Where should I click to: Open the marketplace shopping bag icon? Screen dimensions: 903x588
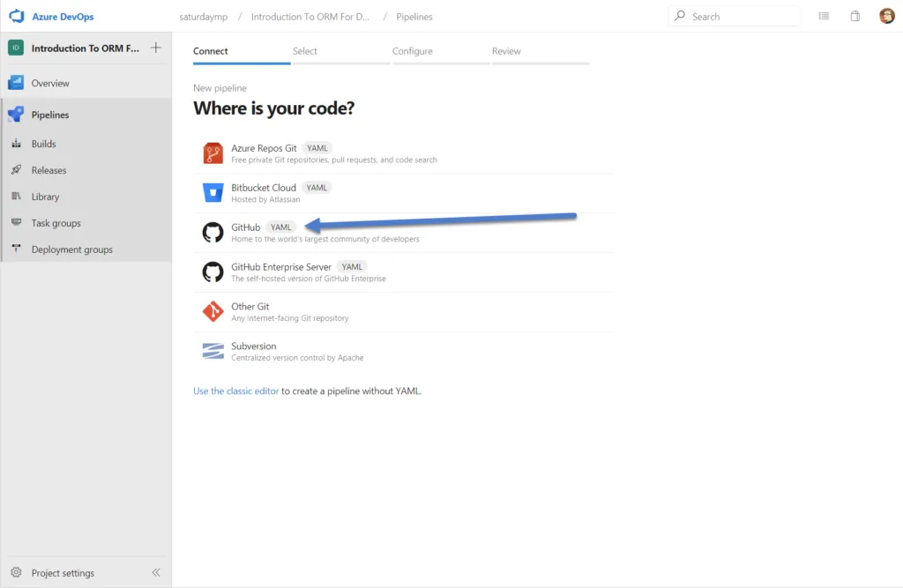pyautogui.click(x=855, y=16)
